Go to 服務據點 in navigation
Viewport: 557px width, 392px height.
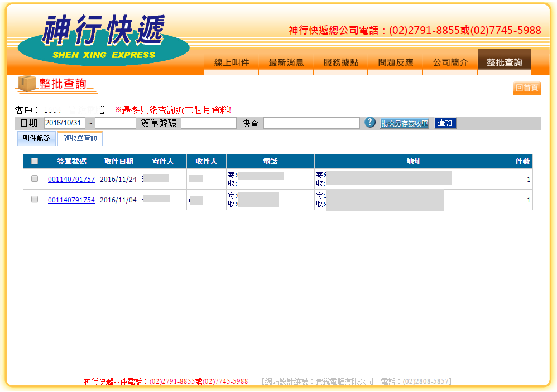pyautogui.click(x=340, y=62)
